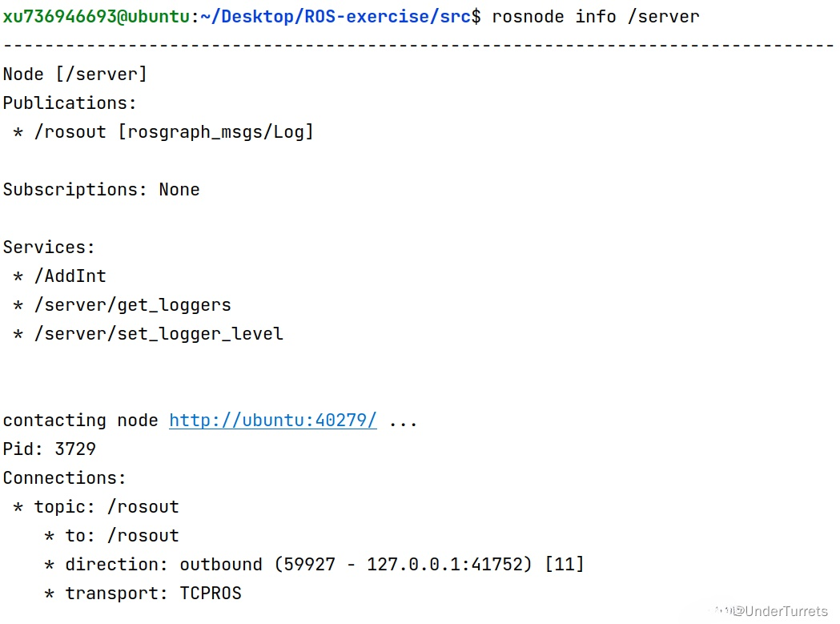The width and height of the screenshot is (840, 624).
Task: Click the Publications: heading
Action: 70,103
